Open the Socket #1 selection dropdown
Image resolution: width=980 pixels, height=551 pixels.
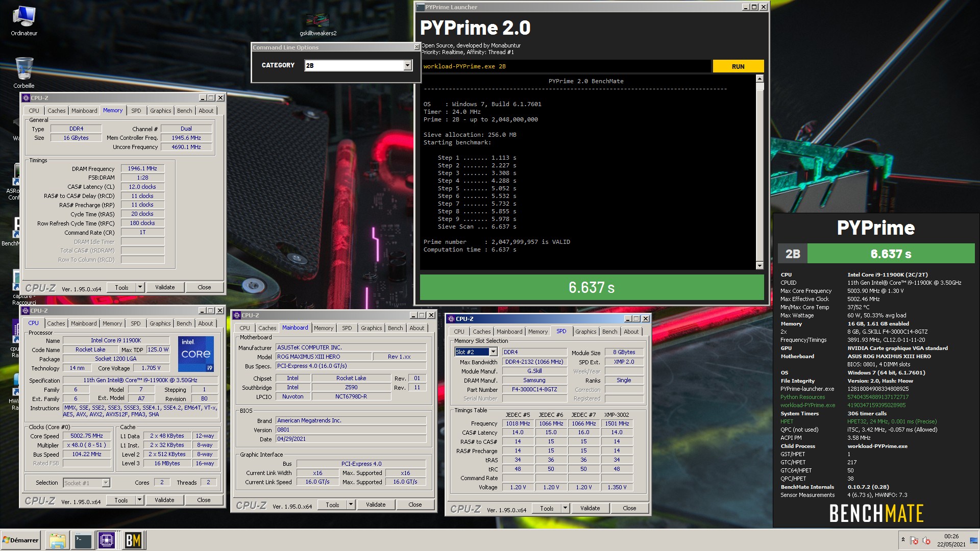point(106,483)
